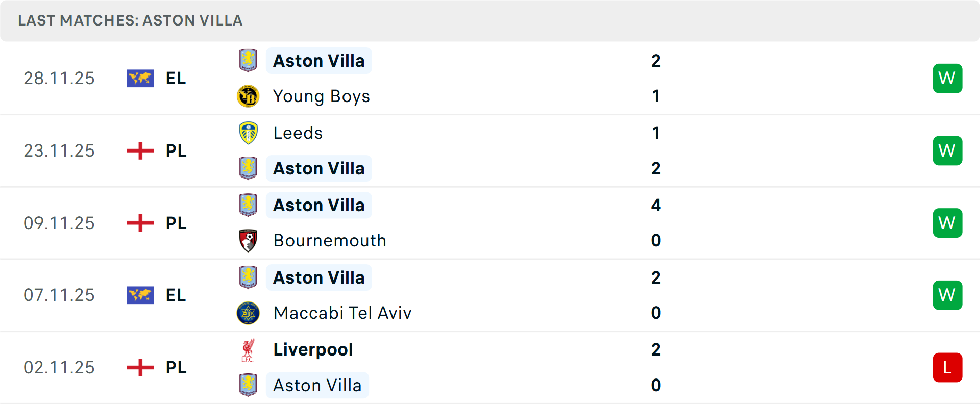
Task: Click the red L badge for the Liverpool match
Action: [947, 367]
